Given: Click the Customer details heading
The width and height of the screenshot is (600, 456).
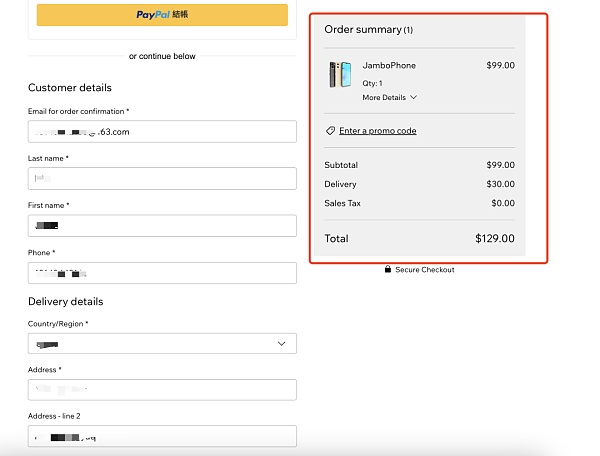Looking at the screenshot, I should pos(70,88).
